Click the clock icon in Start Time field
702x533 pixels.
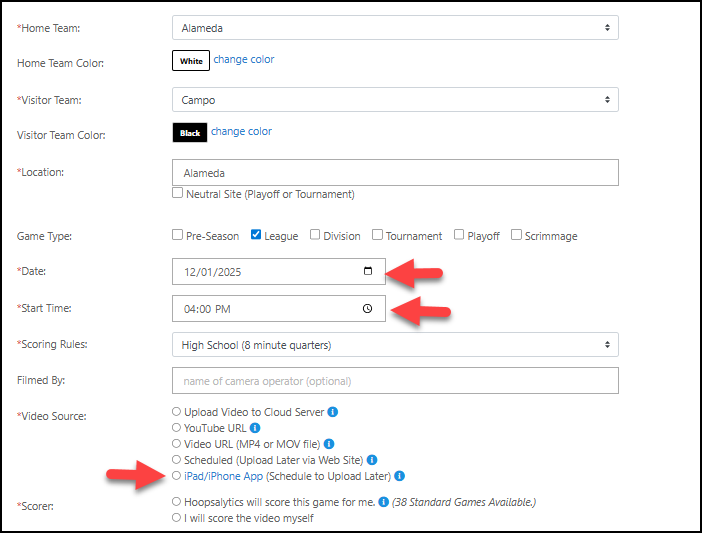368,309
